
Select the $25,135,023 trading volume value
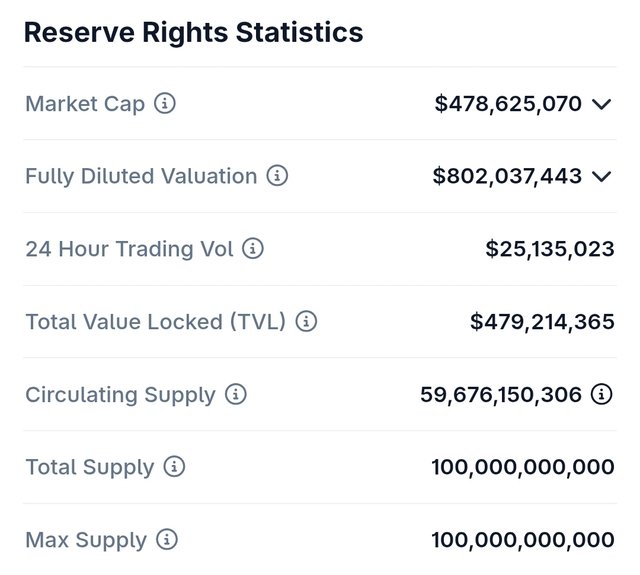coord(550,249)
